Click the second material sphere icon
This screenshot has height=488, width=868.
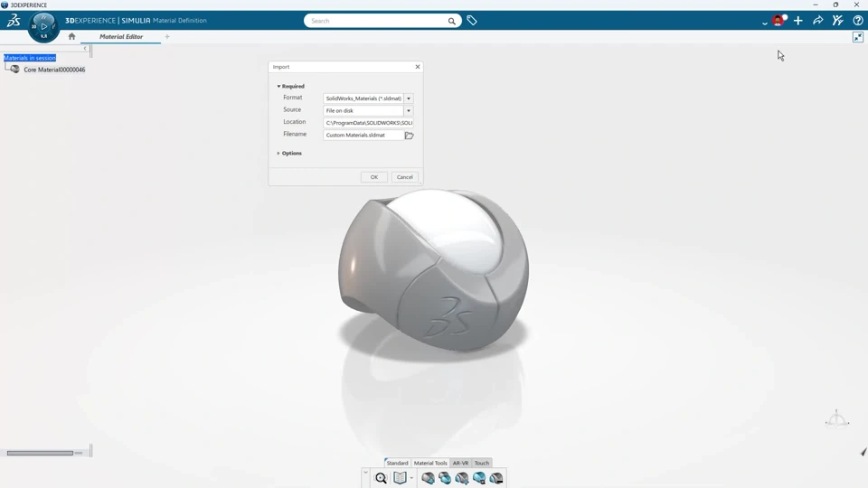pos(445,477)
